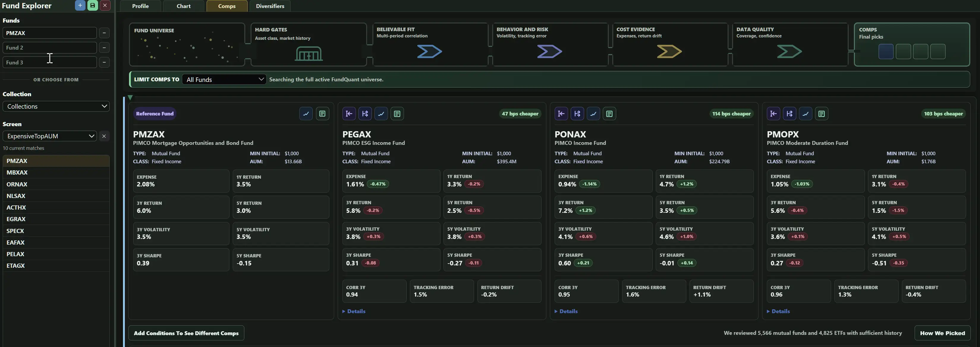Select the first blue slot in Final picks
This screenshot has width=980, height=347.
[x=886, y=52]
